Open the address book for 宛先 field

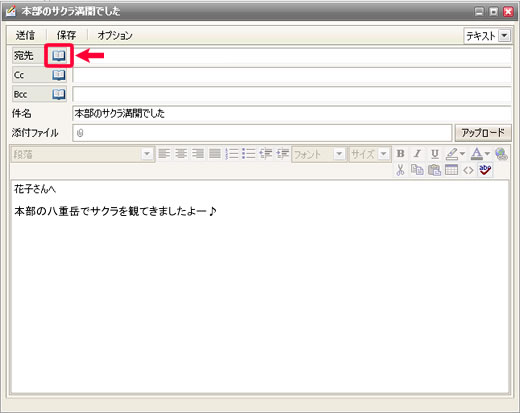[x=59, y=56]
